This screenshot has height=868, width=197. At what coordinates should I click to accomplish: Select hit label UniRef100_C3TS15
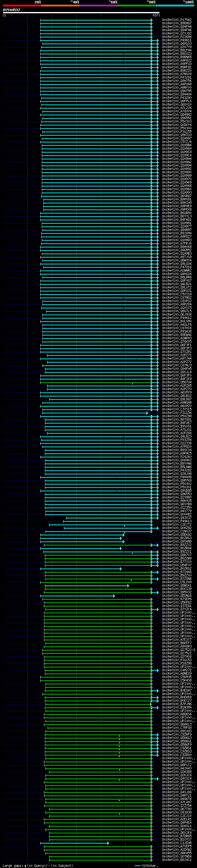176,409
